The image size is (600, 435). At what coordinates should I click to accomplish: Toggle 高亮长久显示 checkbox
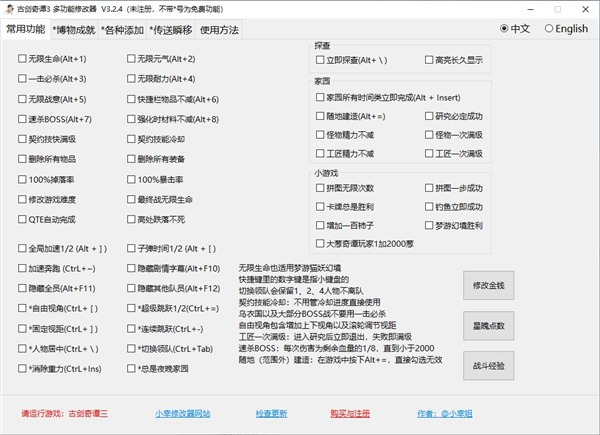pos(429,61)
